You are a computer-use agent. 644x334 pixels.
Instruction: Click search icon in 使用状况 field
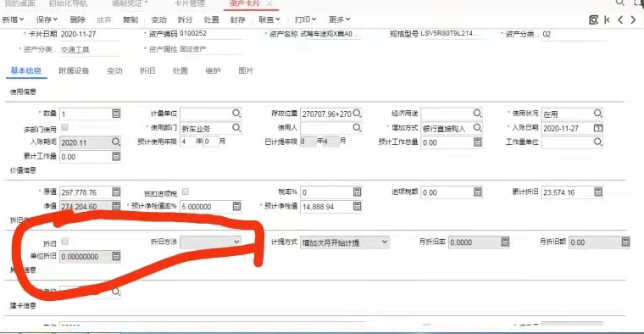pos(597,113)
